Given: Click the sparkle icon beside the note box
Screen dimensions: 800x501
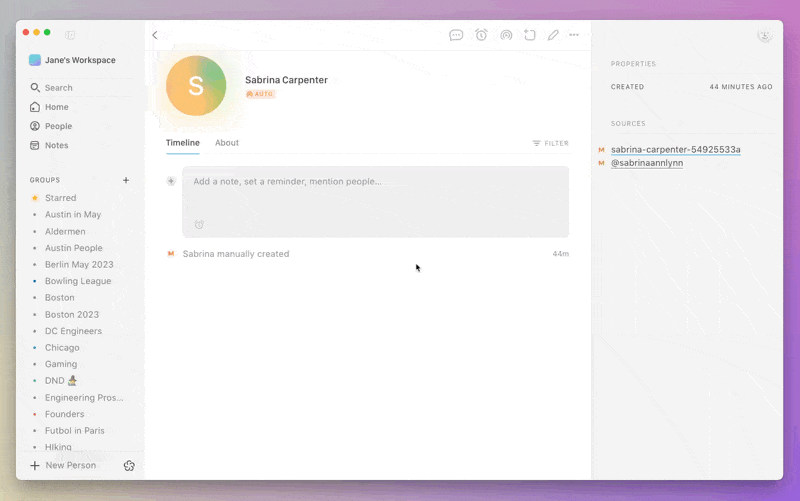Looking at the screenshot, I should click(171, 181).
